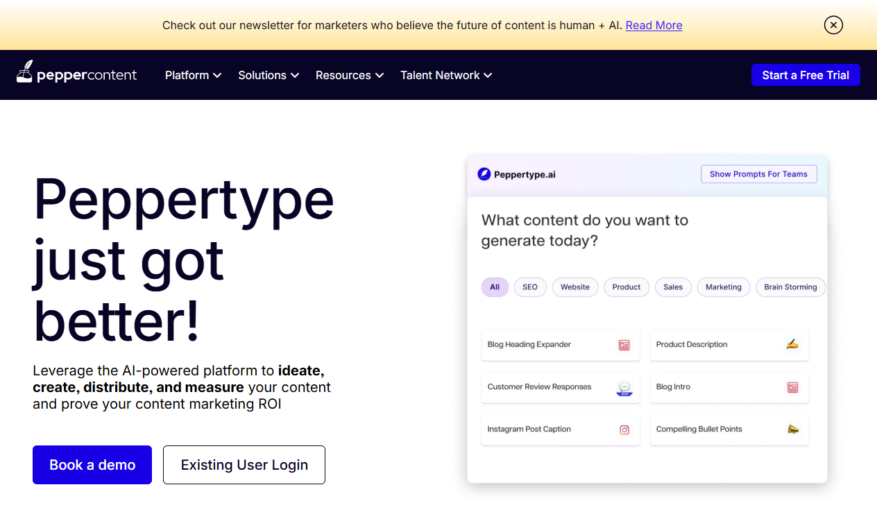This screenshot has height=528, width=877.
Task: Click the Peppertype.ai logo icon
Action: pos(484,174)
